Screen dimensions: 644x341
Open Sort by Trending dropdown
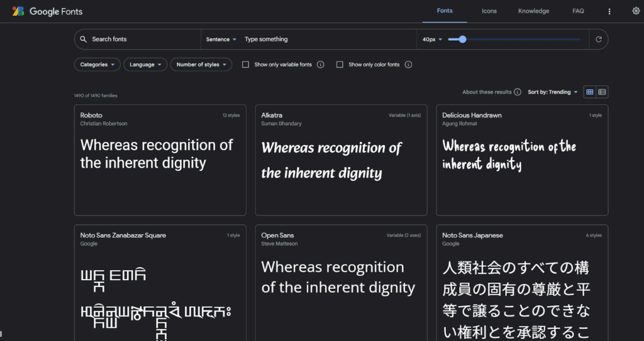(x=552, y=92)
